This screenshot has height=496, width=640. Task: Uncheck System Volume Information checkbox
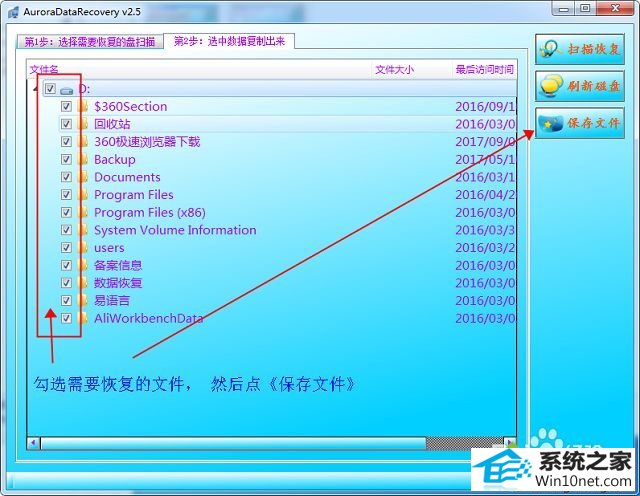(66, 230)
